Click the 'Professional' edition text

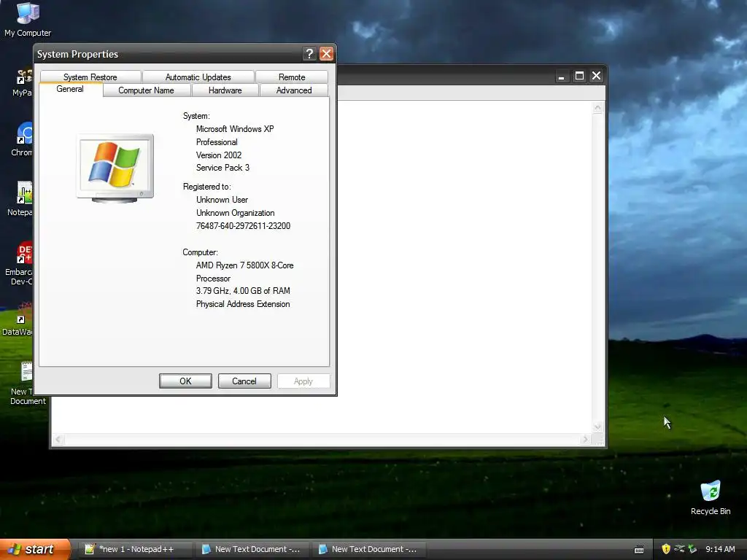(216, 142)
